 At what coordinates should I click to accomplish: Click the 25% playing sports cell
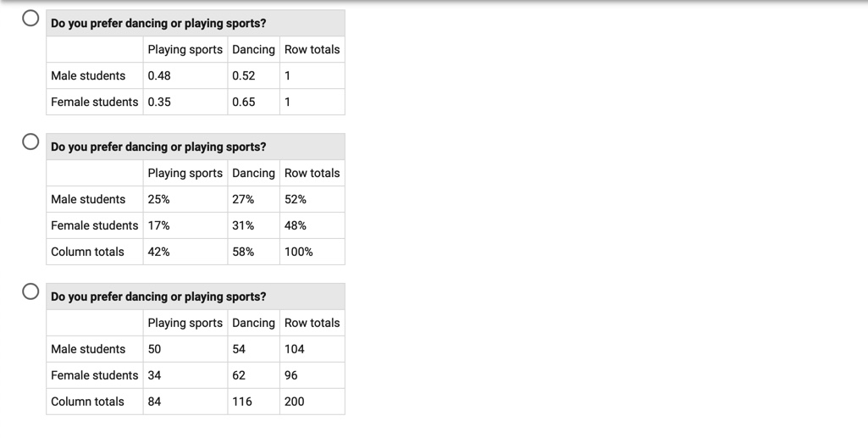158,199
